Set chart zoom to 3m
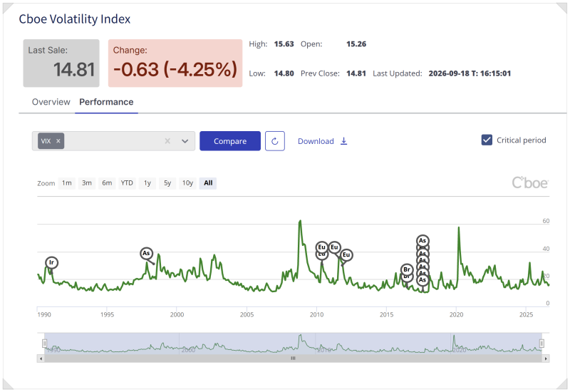Image resolution: width=570 pixels, height=392 pixels. [x=86, y=183]
